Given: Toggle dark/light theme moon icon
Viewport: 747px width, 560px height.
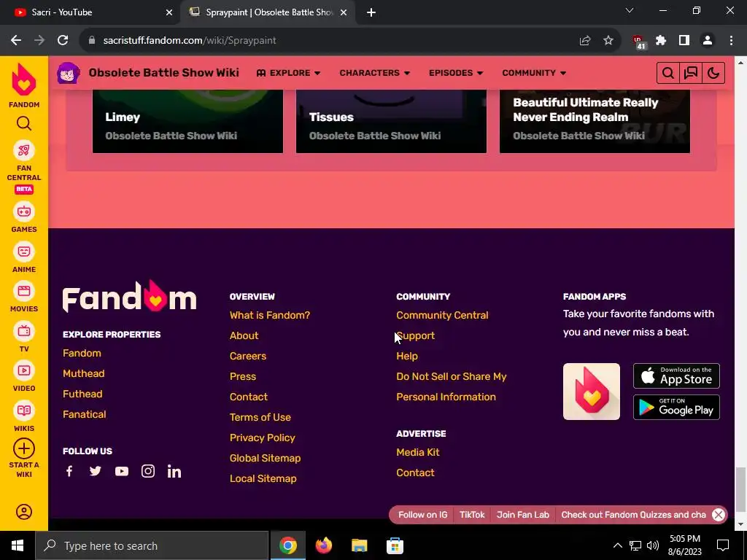Looking at the screenshot, I should click(x=713, y=73).
